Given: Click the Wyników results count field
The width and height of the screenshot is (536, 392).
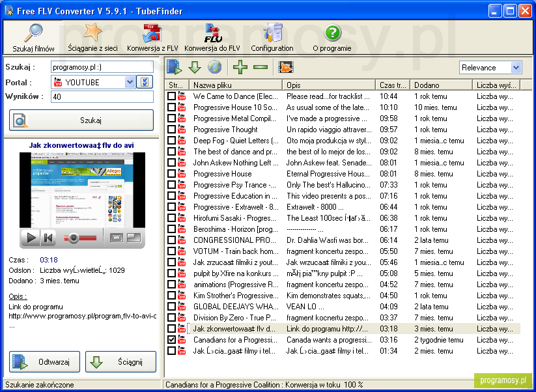Looking at the screenshot, I should (x=102, y=97).
